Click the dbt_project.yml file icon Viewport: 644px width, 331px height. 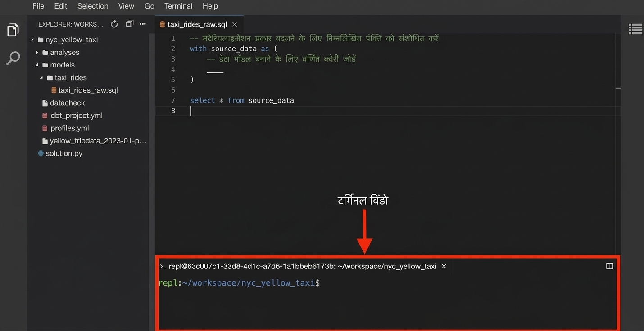pyautogui.click(x=45, y=115)
